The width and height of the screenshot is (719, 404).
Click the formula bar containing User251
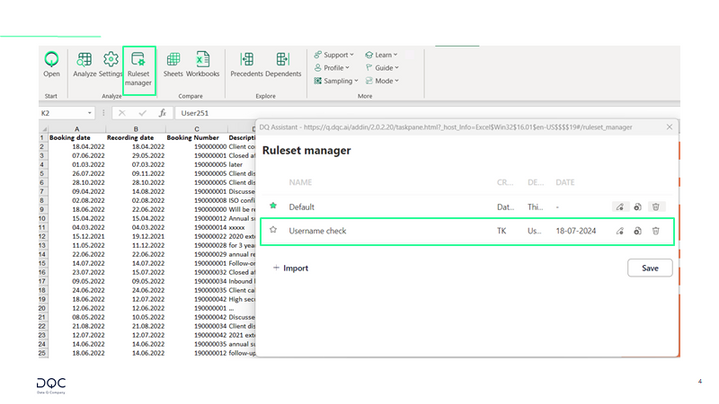click(x=426, y=113)
